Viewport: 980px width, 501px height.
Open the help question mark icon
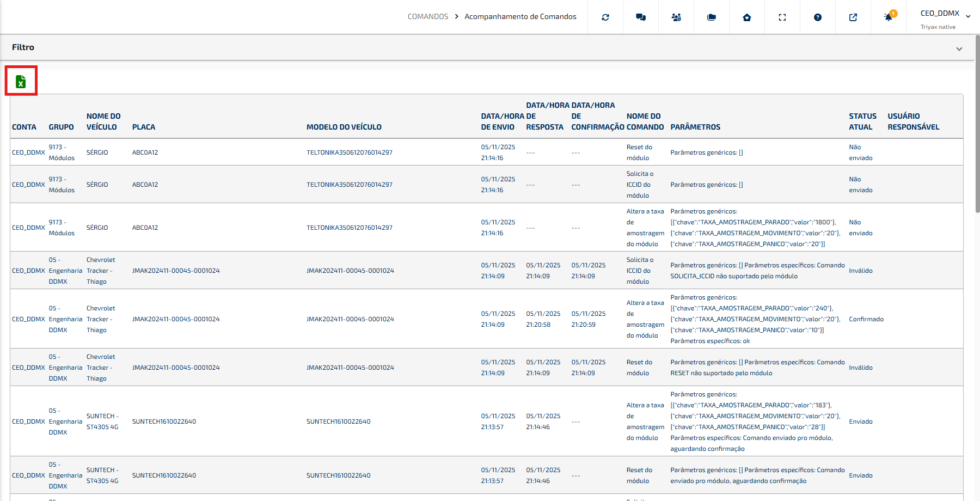[x=818, y=17]
